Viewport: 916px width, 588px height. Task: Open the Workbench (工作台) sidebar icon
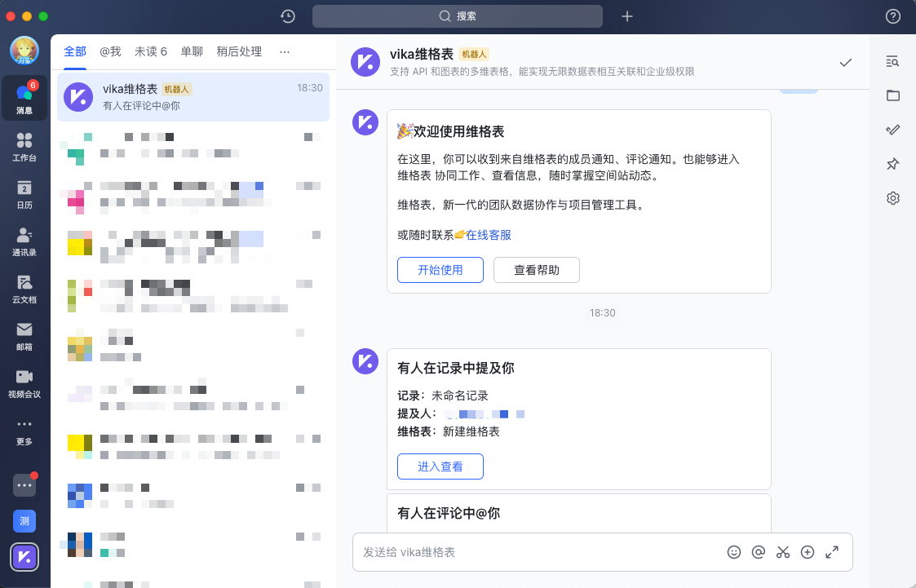point(24,145)
